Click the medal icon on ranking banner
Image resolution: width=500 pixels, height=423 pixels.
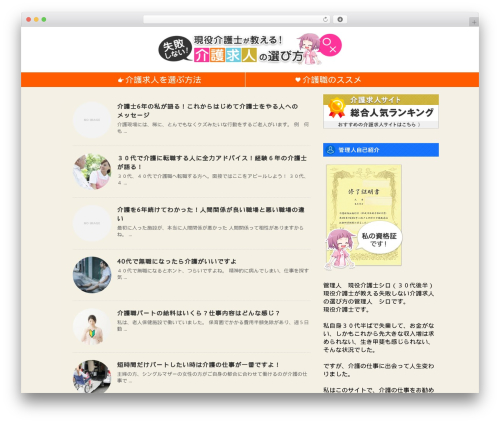click(336, 107)
